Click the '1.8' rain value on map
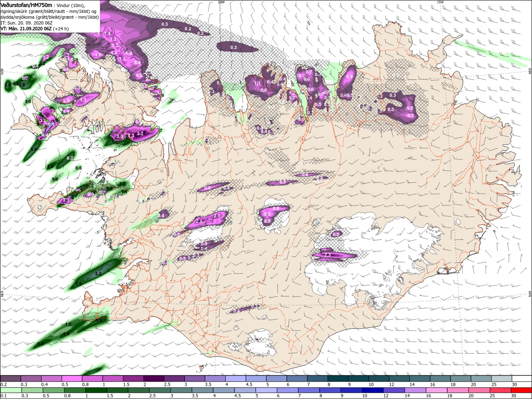Viewport: 532px width, 399px height. [x=99, y=320]
